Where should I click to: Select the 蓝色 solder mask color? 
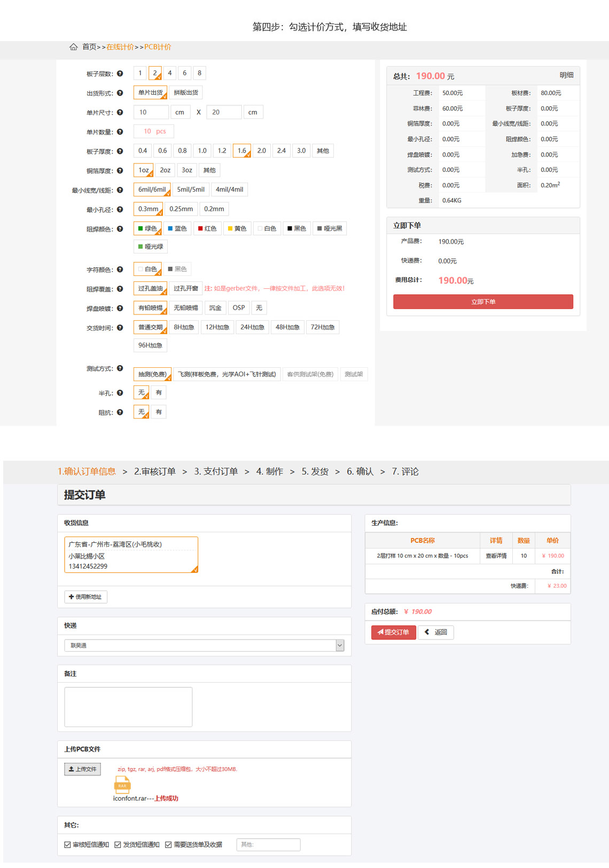177,228
